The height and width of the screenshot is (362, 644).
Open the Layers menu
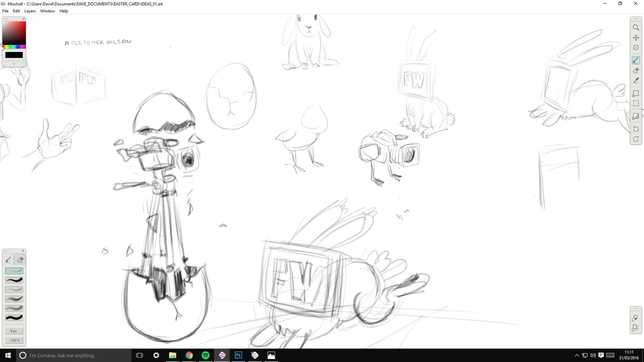(x=30, y=11)
